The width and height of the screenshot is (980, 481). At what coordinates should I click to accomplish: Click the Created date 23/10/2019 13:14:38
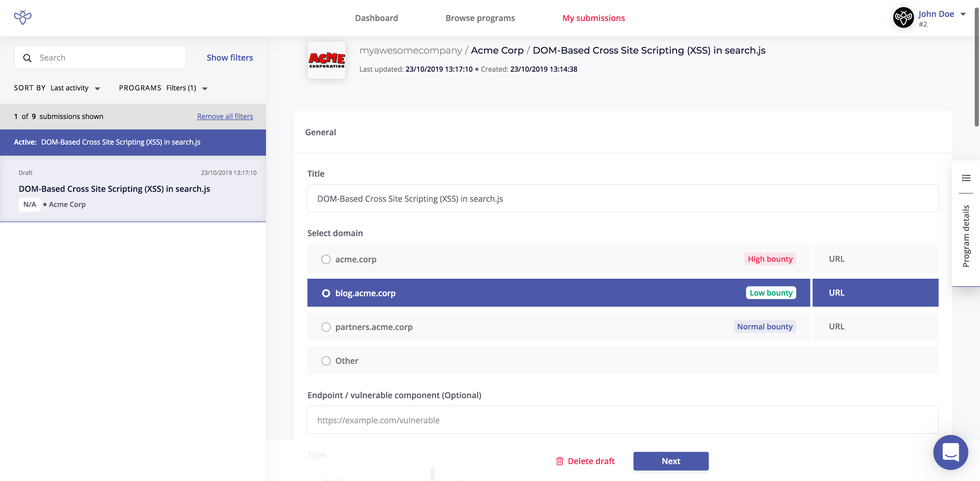(544, 69)
